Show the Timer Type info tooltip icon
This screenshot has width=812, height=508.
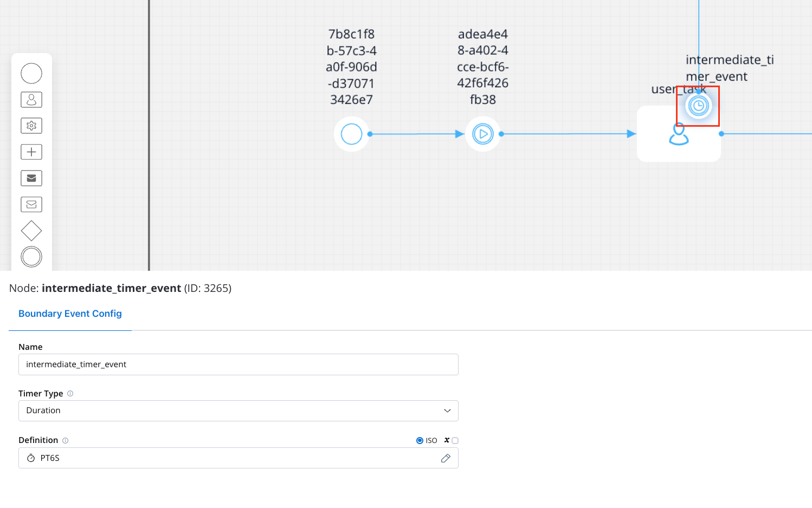click(70, 394)
